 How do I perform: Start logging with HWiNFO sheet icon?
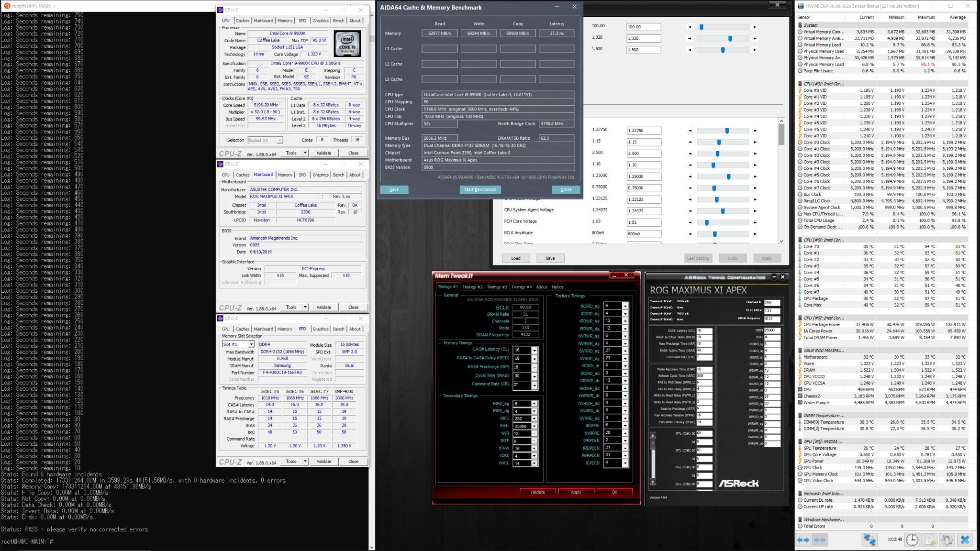click(x=930, y=540)
